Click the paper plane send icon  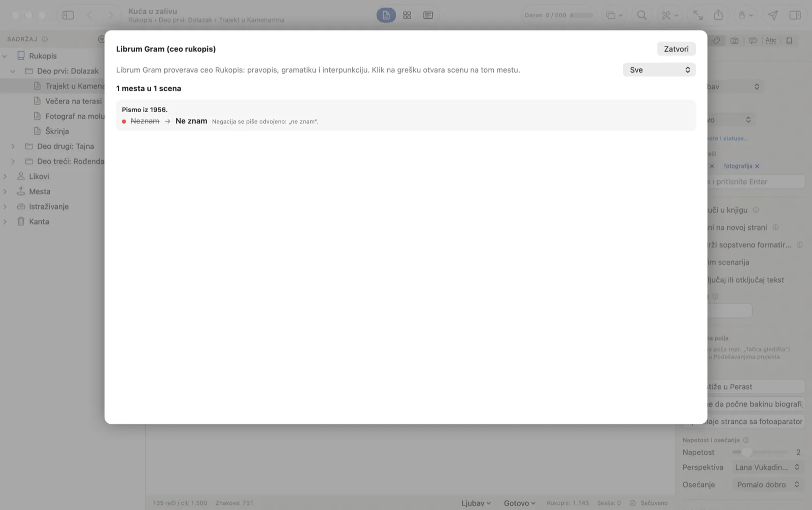click(773, 15)
